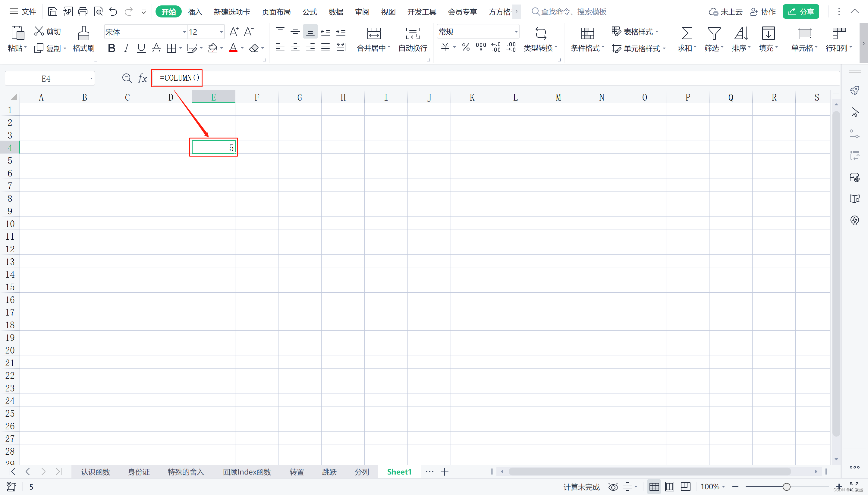Click the zoom slider handle
The height and width of the screenshot is (495, 868).
pos(786,487)
